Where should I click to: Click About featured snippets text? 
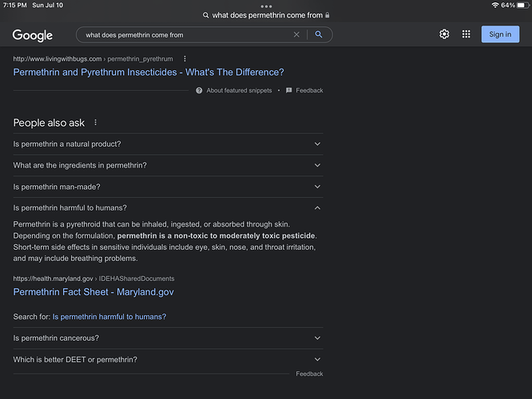point(239,90)
